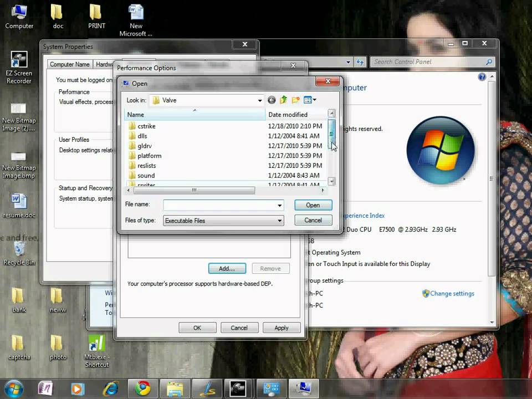Sort files by Name column header
The width and height of the screenshot is (532, 399).
tap(195, 115)
